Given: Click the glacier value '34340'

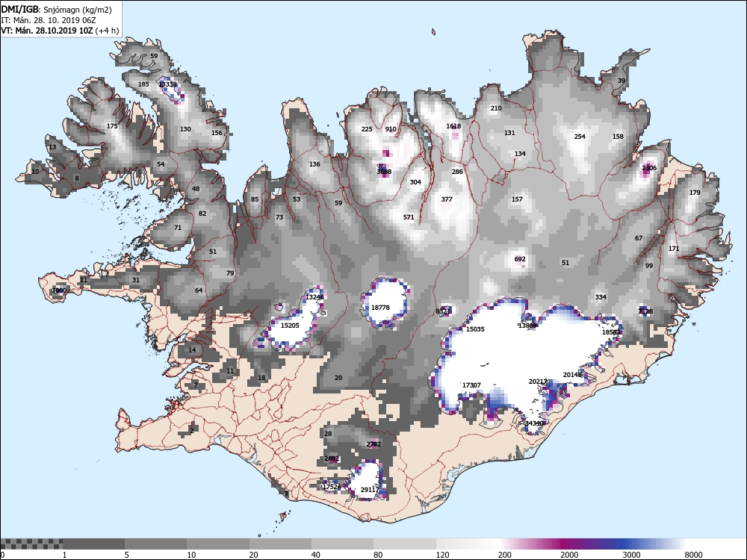Looking at the screenshot, I should 534,423.
